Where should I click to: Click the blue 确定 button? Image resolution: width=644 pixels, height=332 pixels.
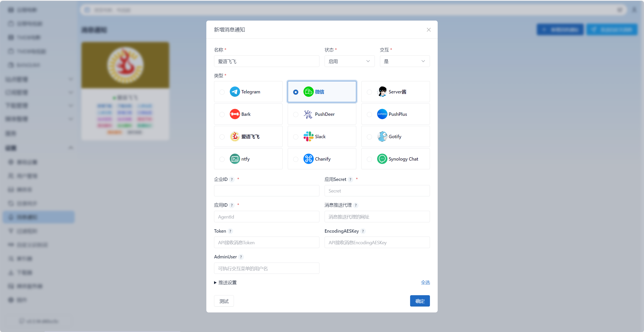(x=420, y=301)
